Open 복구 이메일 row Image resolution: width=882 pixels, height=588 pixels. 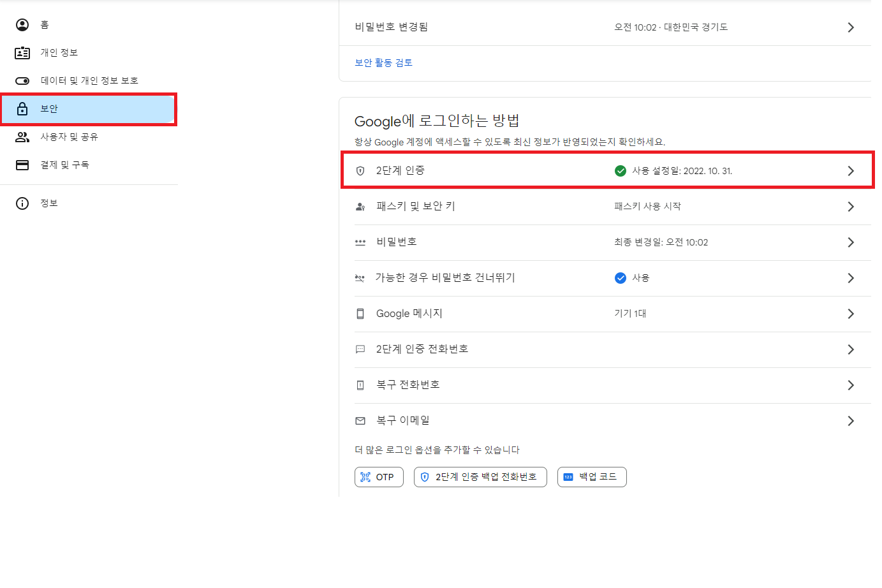(612, 421)
